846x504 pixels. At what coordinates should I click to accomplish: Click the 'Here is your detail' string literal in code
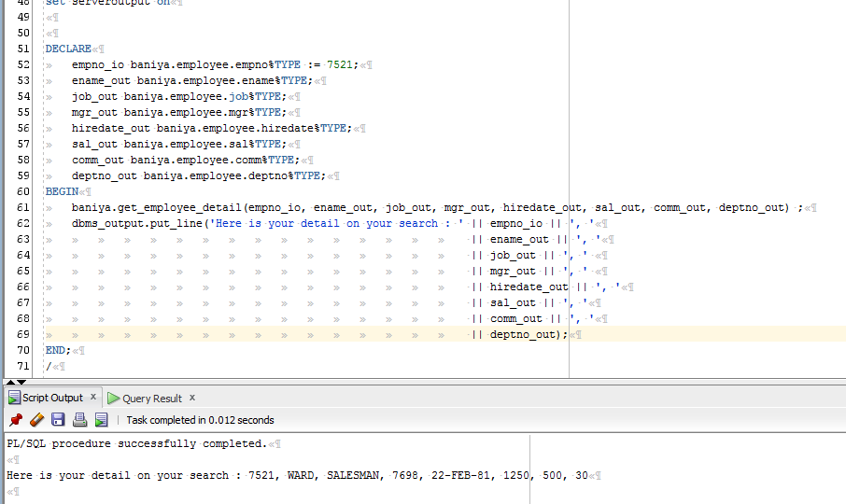pyautogui.click(x=336, y=223)
